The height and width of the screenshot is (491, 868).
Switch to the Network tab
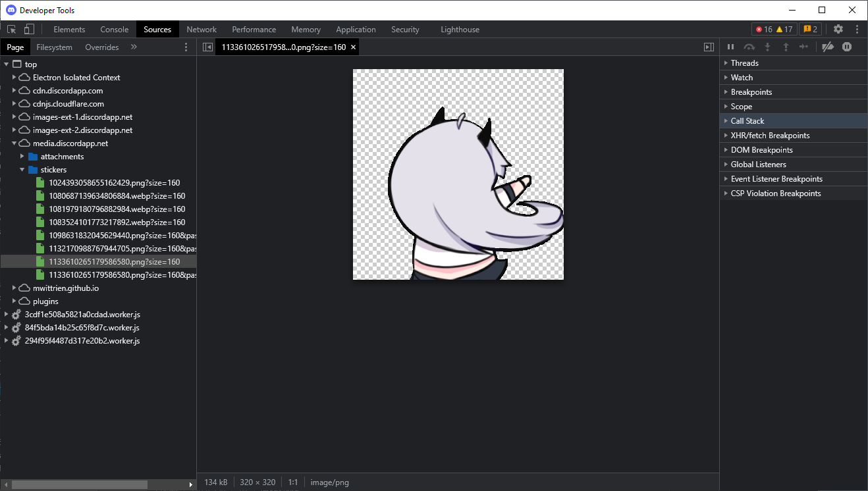pyautogui.click(x=202, y=30)
